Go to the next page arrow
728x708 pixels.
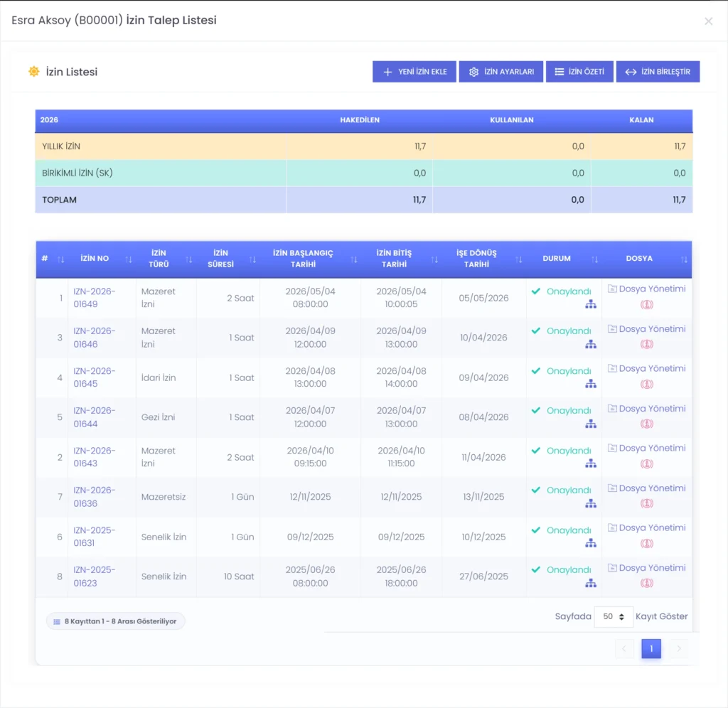pos(679,648)
